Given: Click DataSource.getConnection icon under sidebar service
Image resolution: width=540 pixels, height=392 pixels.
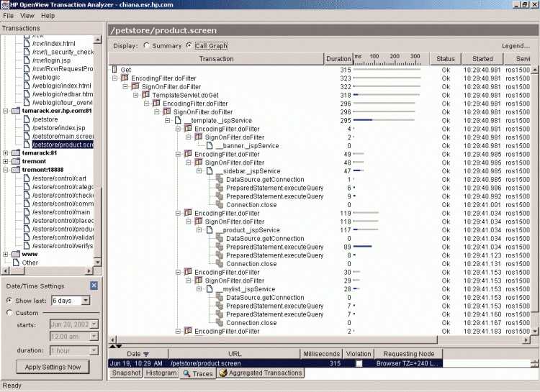Looking at the screenshot, I should pyautogui.click(x=220, y=179).
